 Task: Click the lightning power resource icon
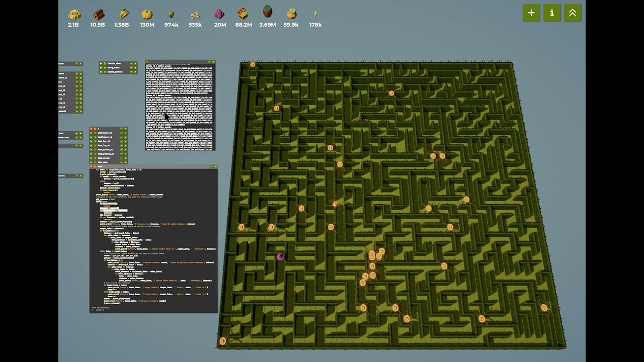click(316, 14)
